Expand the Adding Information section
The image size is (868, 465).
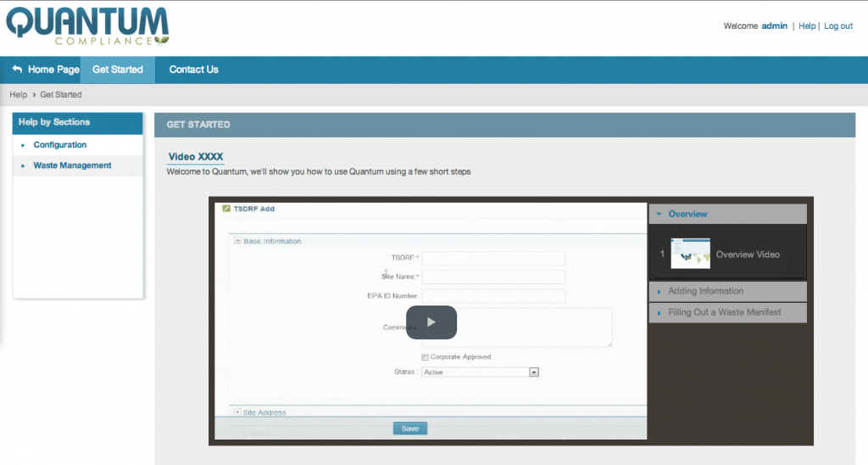point(728,291)
